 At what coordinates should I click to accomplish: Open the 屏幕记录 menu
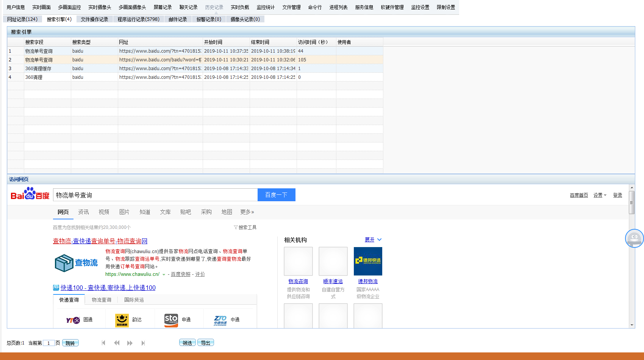[x=163, y=7]
